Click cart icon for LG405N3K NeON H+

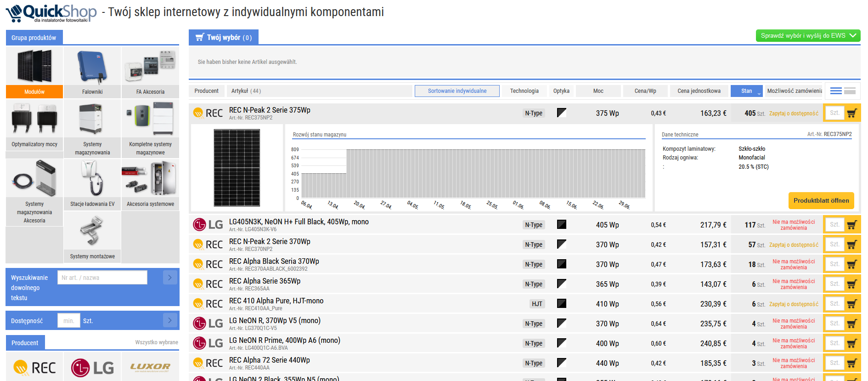click(x=852, y=225)
